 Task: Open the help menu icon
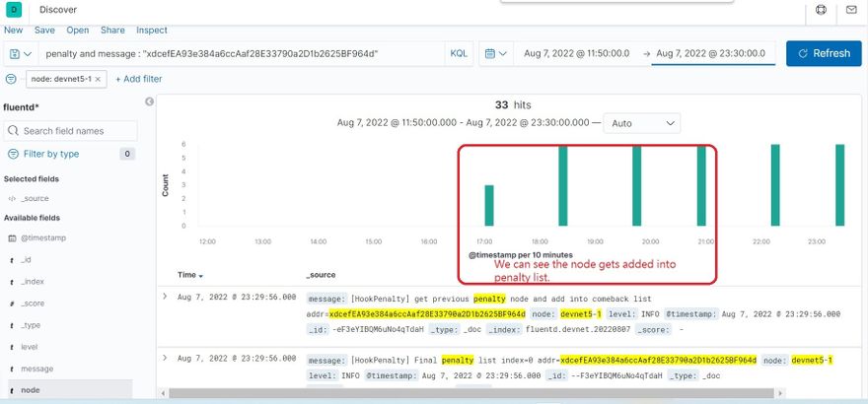821,10
